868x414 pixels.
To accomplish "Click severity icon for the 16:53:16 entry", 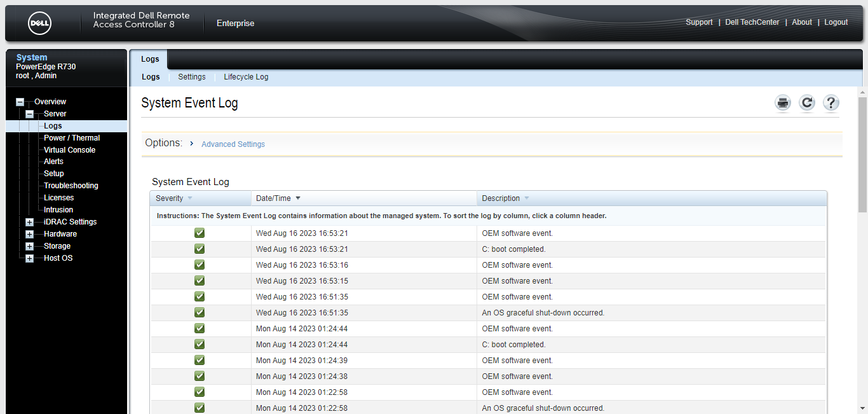I will point(200,265).
